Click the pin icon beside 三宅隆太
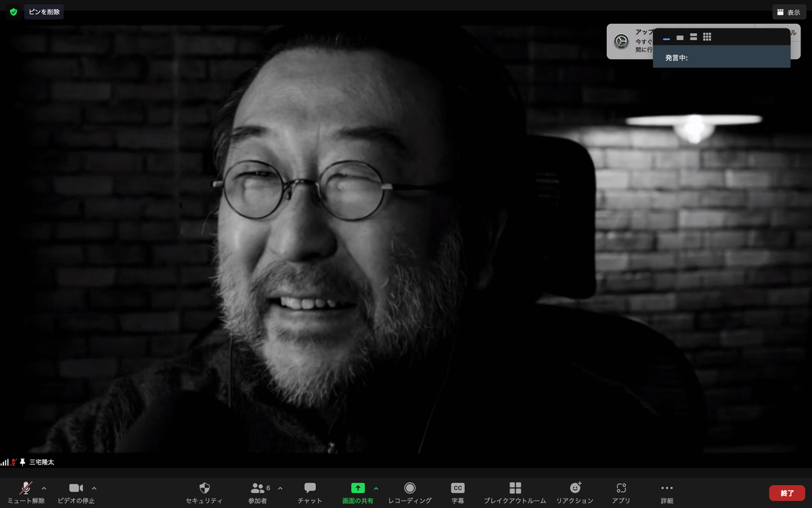The image size is (812, 508). coord(22,462)
